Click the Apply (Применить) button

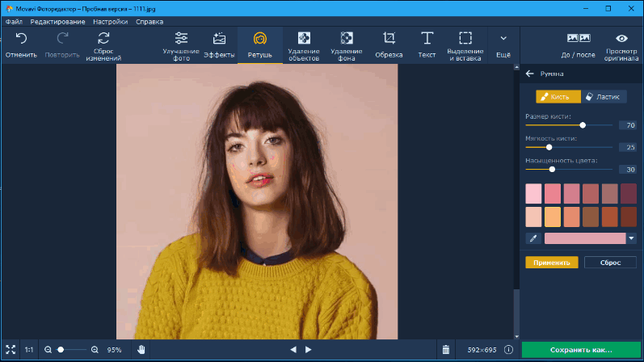pos(552,263)
